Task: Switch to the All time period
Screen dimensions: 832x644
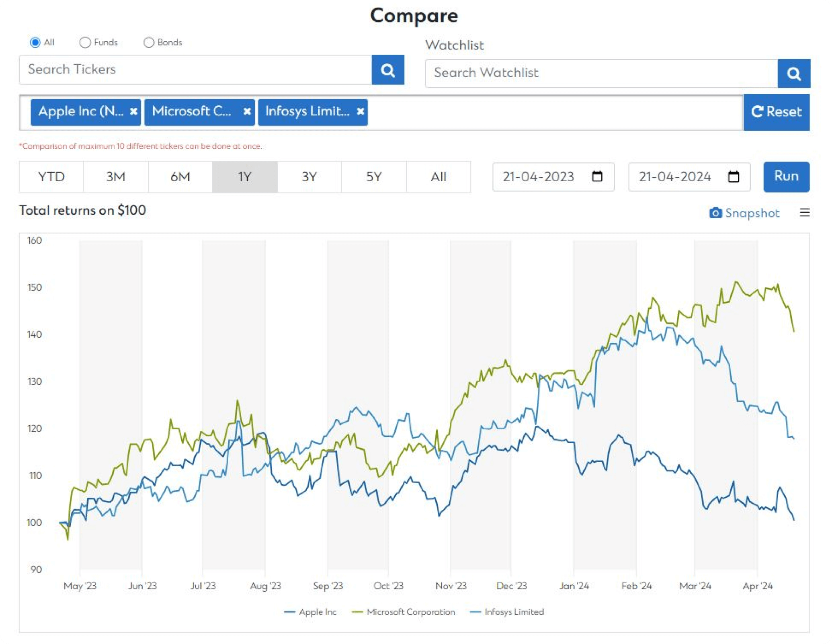Action: click(x=439, y=177)
